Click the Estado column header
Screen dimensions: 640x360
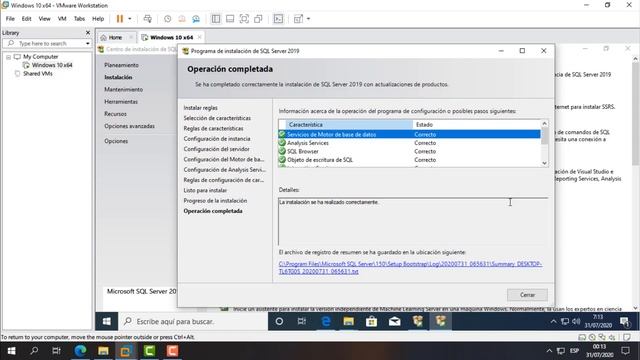[x=477, y=124]
